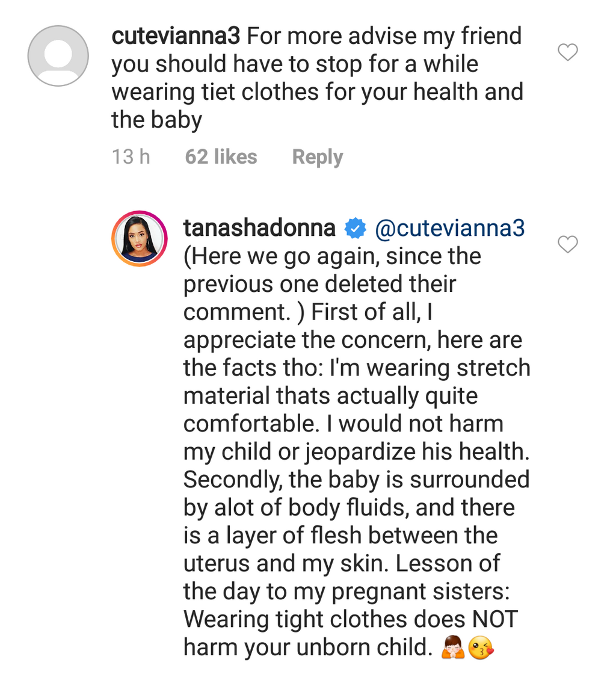
Task: Reply to cutevianna3's comment
Action: click(317, 156)
